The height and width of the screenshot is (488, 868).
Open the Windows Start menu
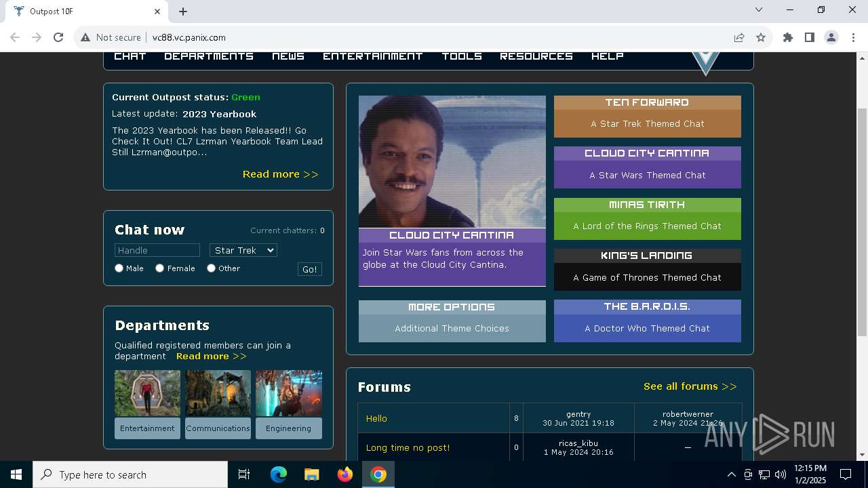pyautogui.click(x=16, y=474)
